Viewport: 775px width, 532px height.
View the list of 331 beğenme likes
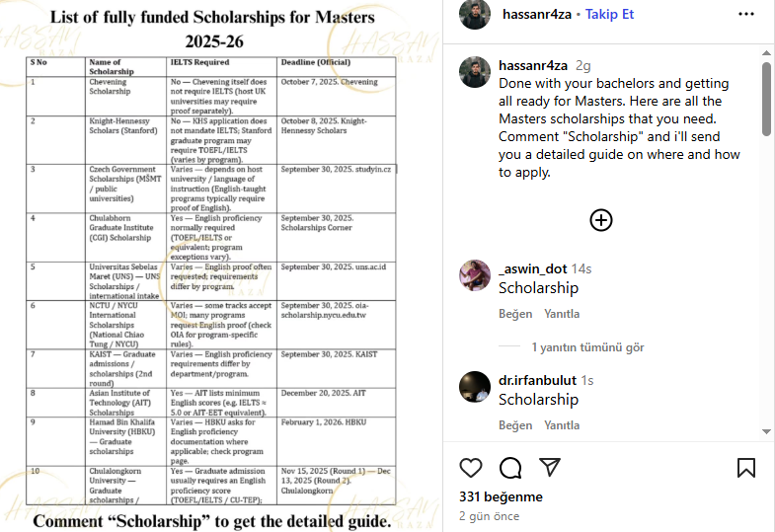click(x=501, y=496)
